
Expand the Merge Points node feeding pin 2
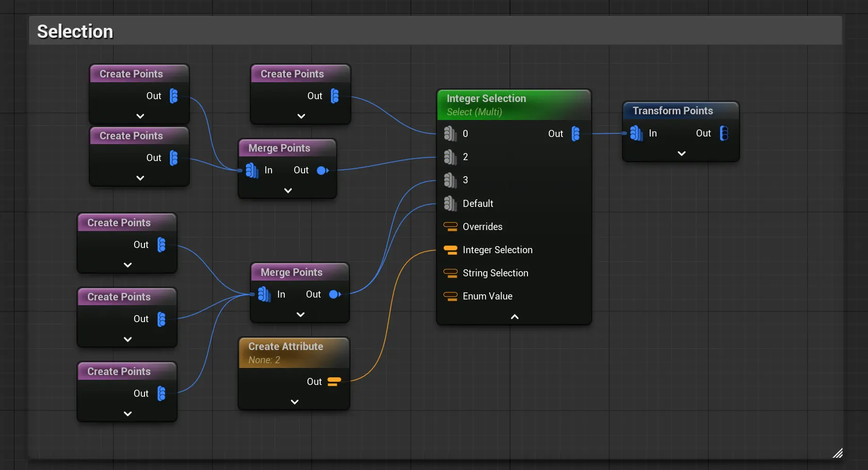pyautogui.click(x=288, y=190)
